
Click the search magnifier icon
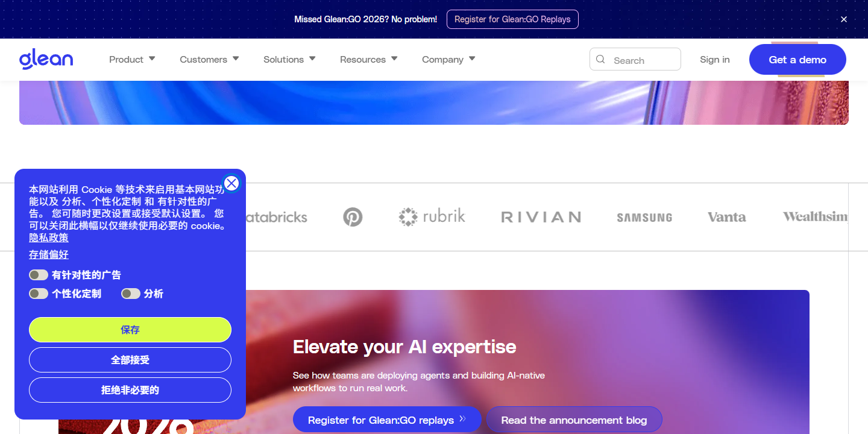pyautogui.click(x=600, y=59)
